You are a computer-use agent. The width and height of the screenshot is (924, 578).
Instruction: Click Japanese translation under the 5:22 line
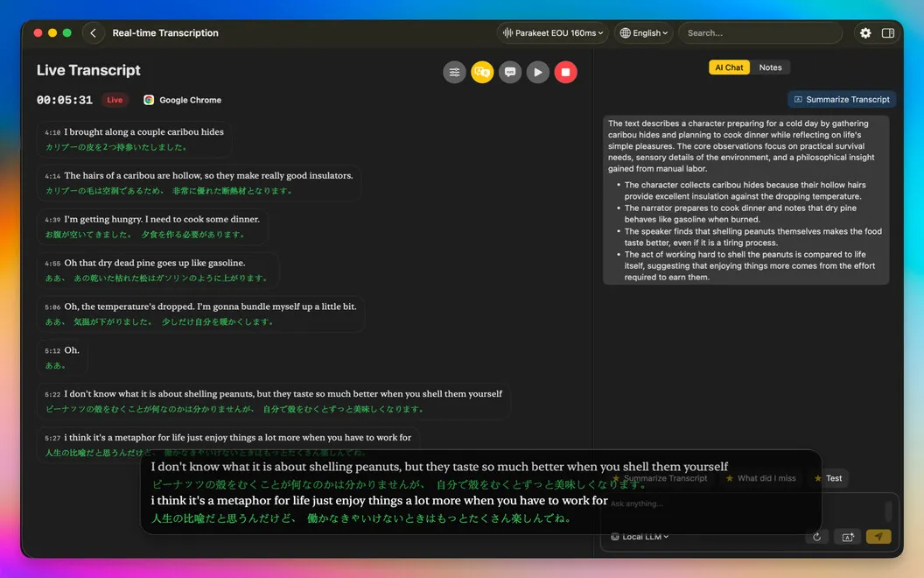(234, 409)
